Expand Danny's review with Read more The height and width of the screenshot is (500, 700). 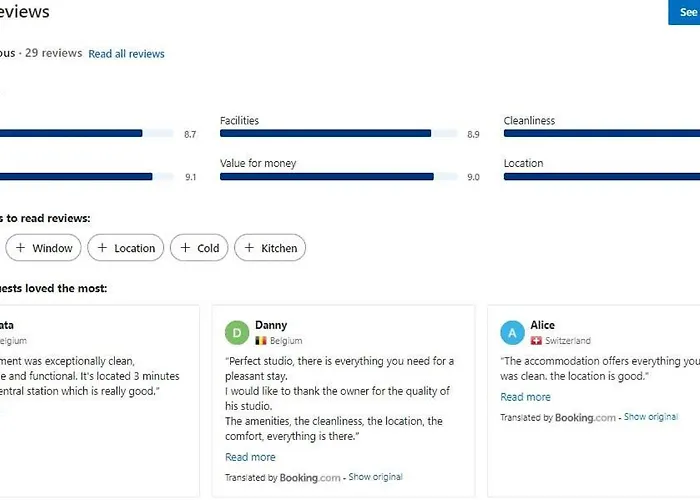(x=250, y=457)
